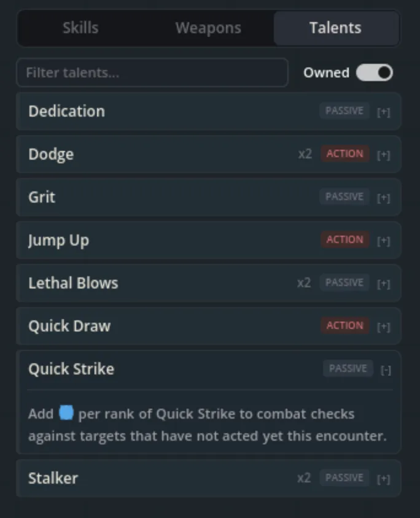Switch to the Skills tab
420x518 pixels.
80,28
